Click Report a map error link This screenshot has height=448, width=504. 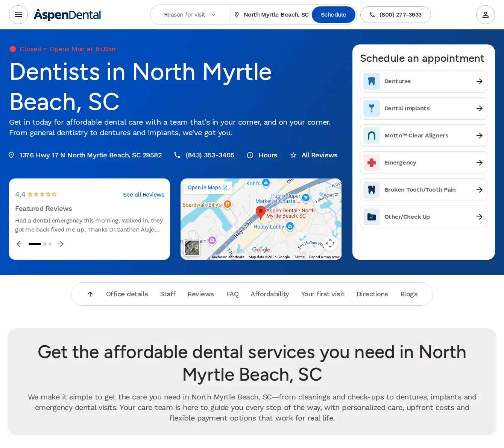tap(324, 257)
